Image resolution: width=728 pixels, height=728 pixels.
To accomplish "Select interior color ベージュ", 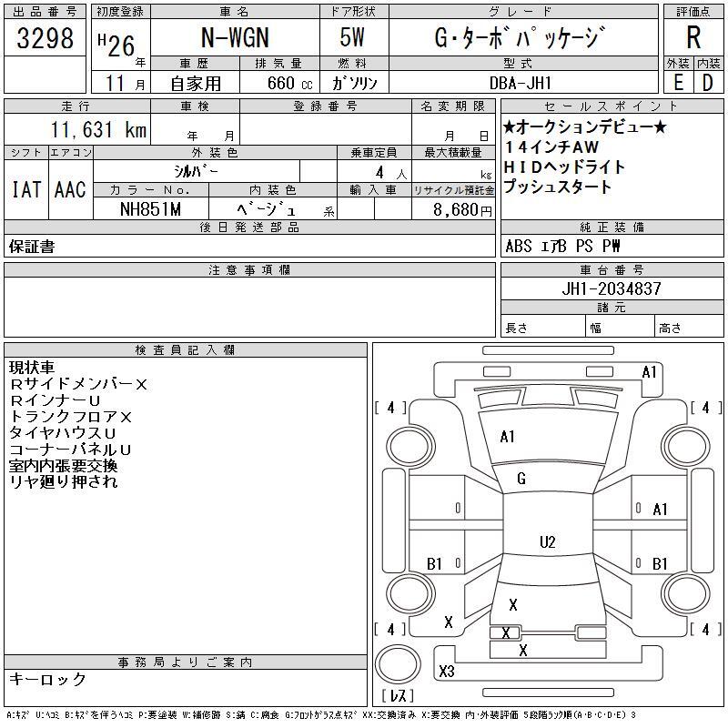I will click(267, 209).
